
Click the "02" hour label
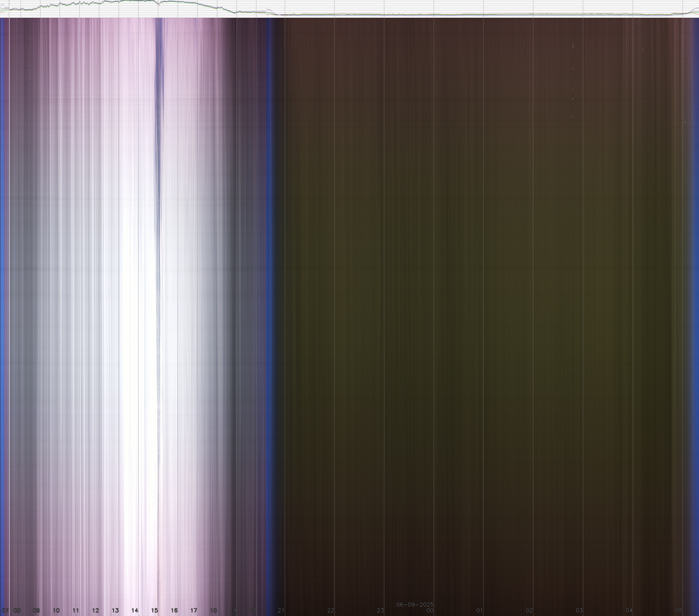(530, 610)
